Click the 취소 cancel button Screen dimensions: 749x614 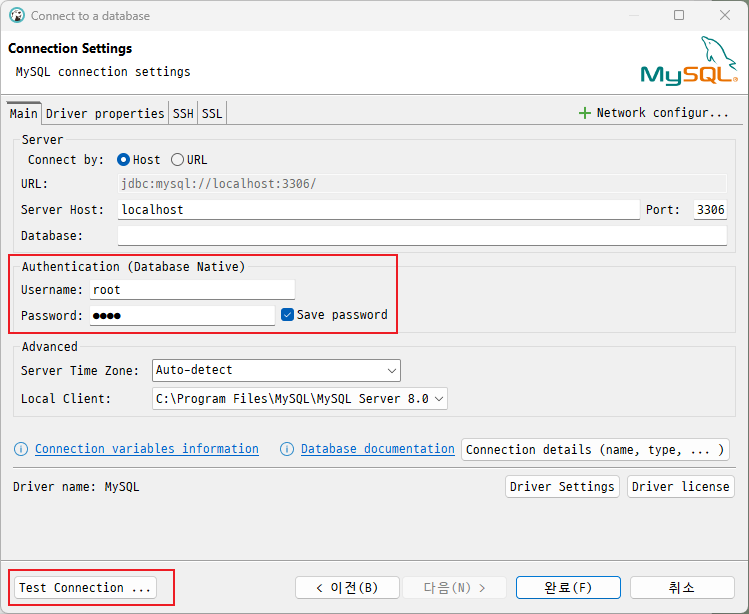coord(682,587)
